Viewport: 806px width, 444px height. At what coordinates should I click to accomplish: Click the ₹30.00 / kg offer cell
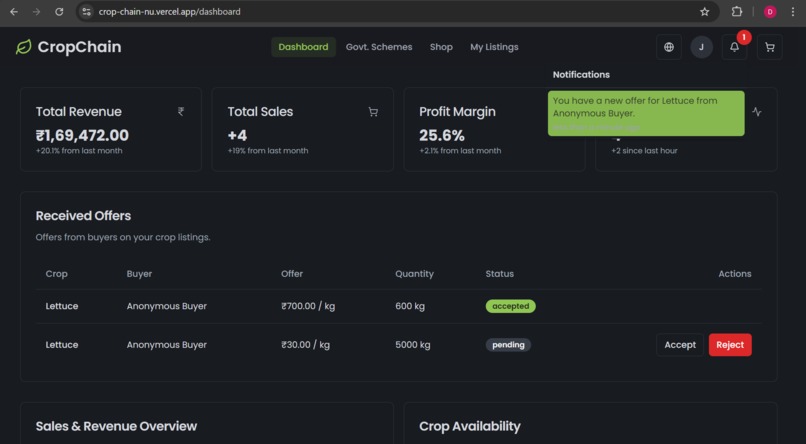305,345
